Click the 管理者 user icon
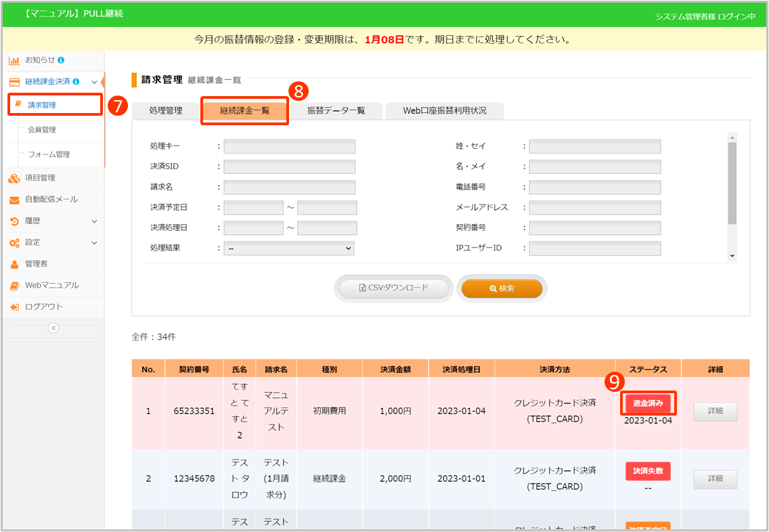 14,264
